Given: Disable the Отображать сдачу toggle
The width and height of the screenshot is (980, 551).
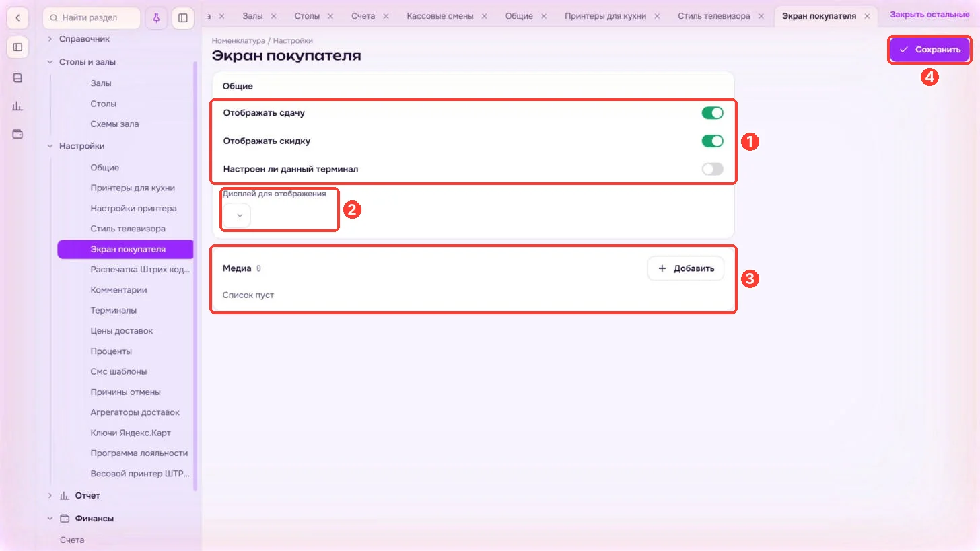Looking at the screenshot, I should pyautogui.click(x=712, y=113).
